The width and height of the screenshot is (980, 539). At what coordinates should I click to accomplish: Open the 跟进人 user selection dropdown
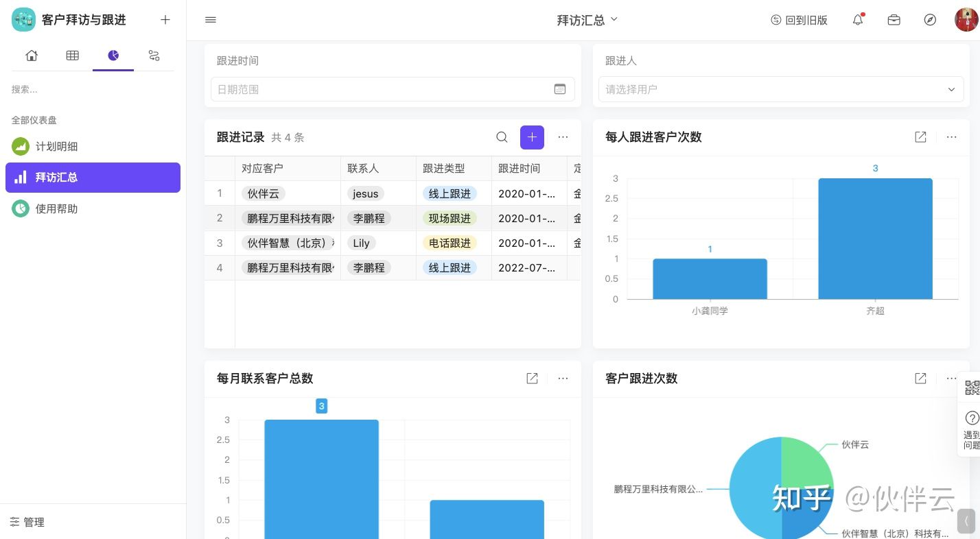pyautogui.click(x=780, y=89)
